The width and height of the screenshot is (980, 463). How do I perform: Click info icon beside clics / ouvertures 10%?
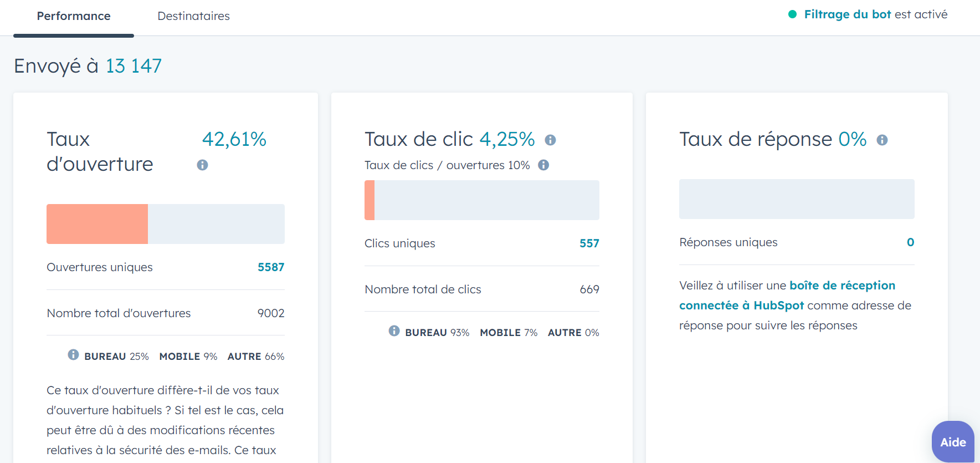pos(543,165)
